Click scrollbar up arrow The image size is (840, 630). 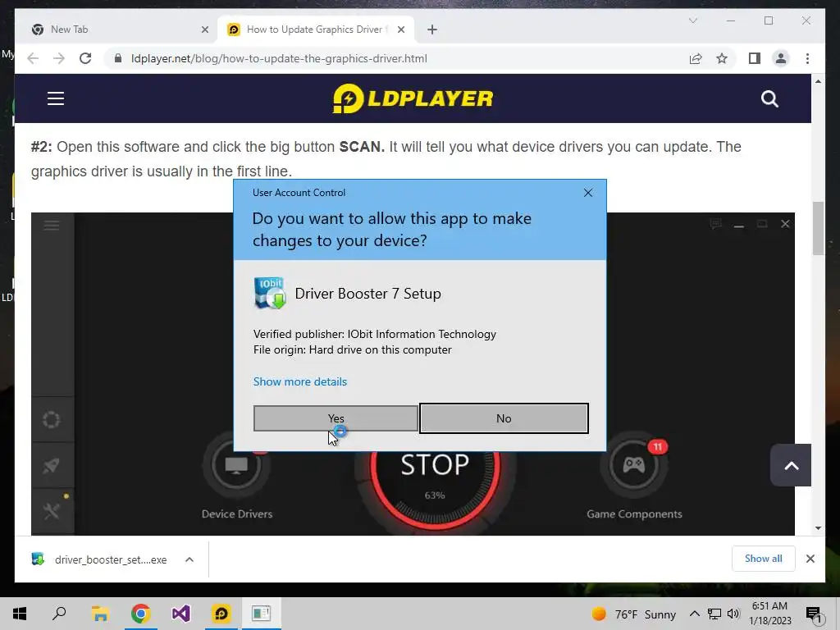(818, 81)
